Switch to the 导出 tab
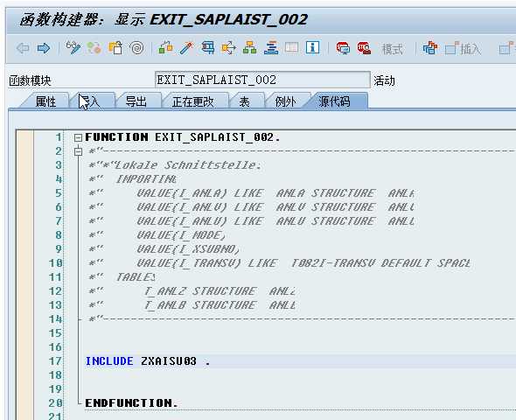Viewport: 516px width, 420px height. (x=136, y=101)
